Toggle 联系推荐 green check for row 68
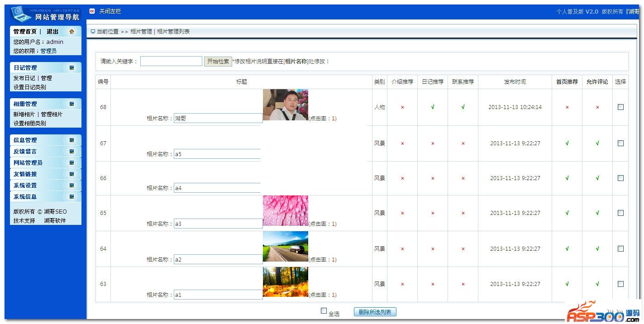This screenshot has width=644, height=324. (x=463, y=107)
